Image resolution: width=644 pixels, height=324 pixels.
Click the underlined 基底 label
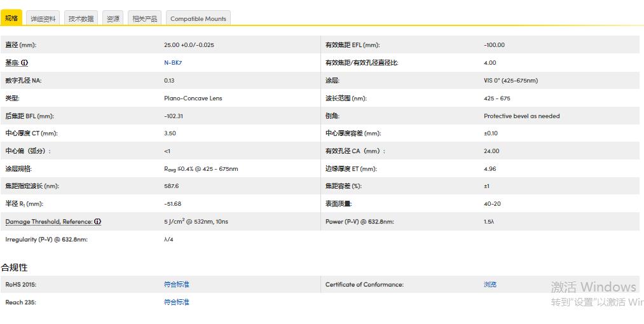coord(12,63)
